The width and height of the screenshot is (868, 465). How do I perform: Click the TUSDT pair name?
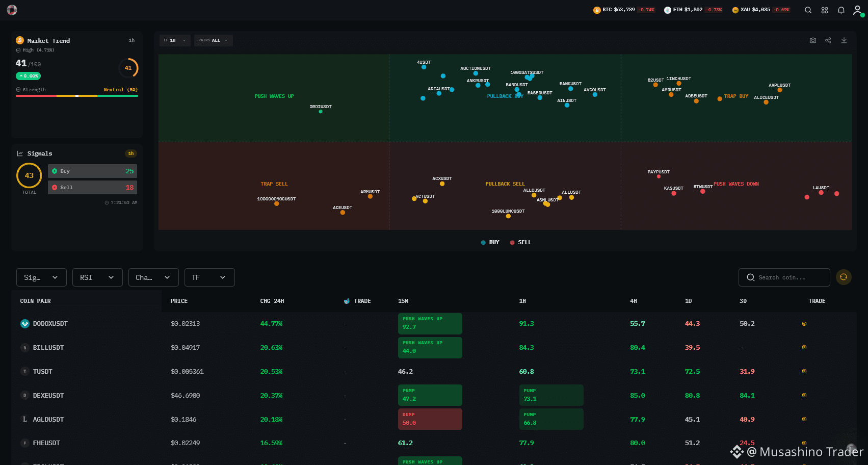point(43,372)
